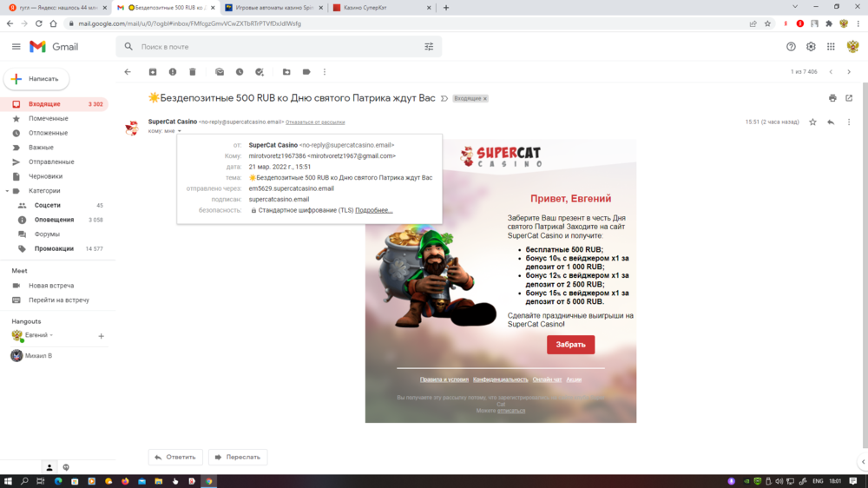This screenshot has height=488, width=868.
Task: Star the SuperCat Casino email
Action: pos(812,122)
